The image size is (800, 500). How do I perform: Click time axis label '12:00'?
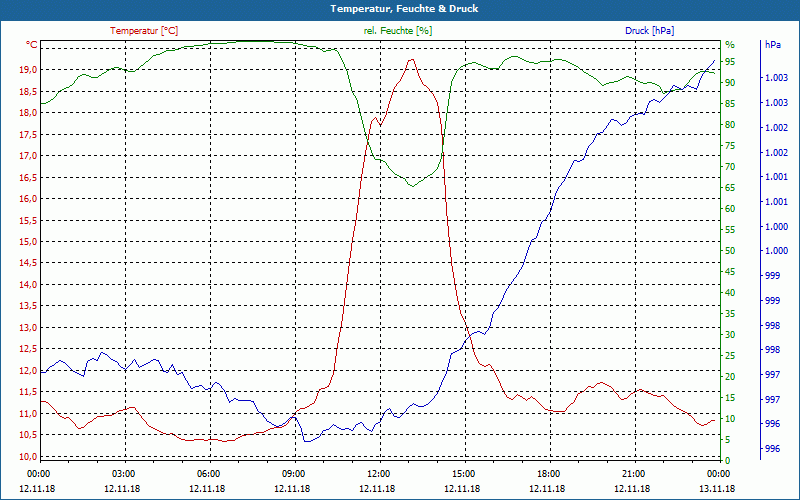pyautogui.click(x=378, y=473)
